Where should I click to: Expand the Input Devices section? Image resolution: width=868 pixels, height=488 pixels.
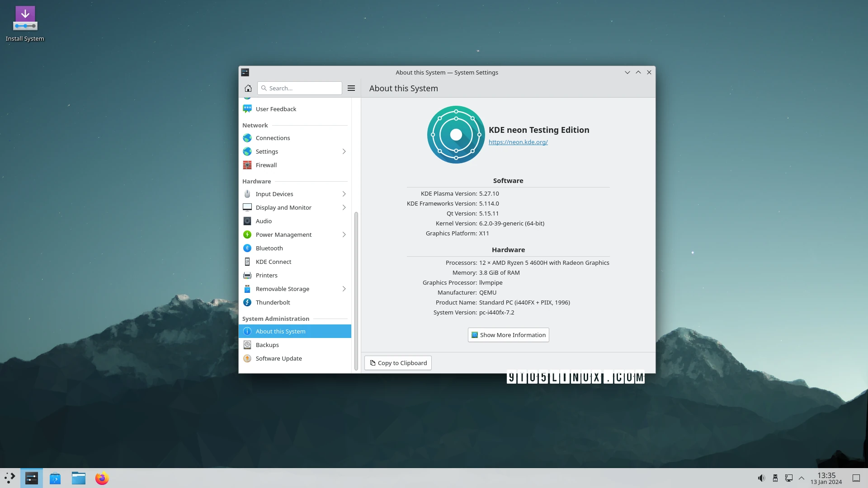(x=274, y=194)
